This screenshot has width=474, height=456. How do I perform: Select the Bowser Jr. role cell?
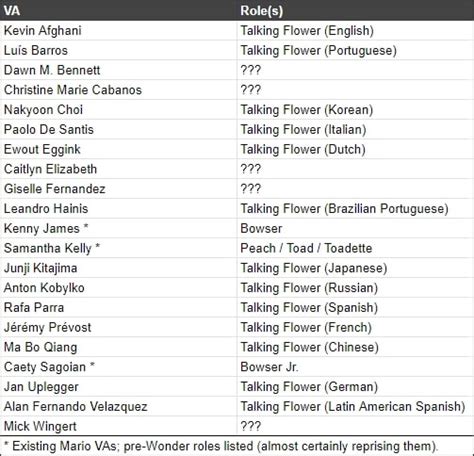[x=355, y=367]
